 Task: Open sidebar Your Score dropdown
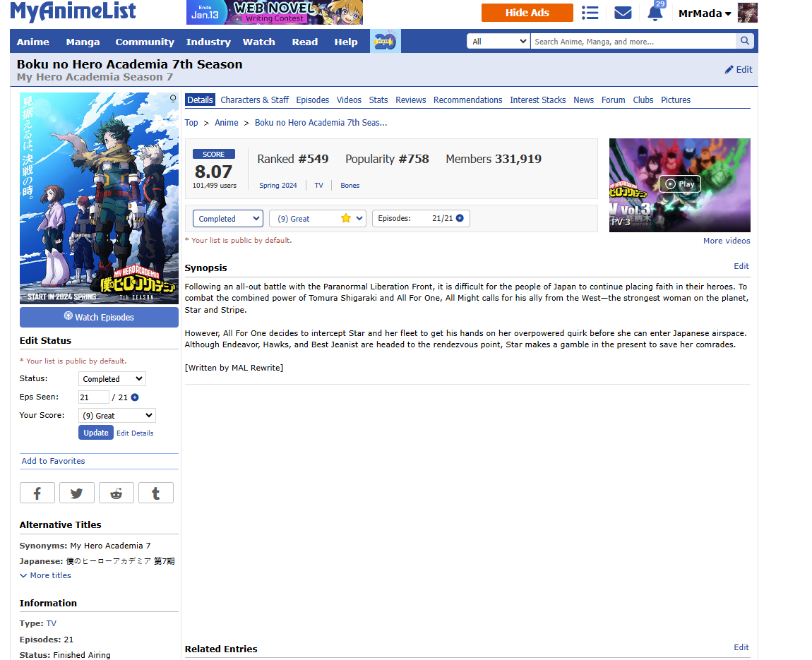117,416
